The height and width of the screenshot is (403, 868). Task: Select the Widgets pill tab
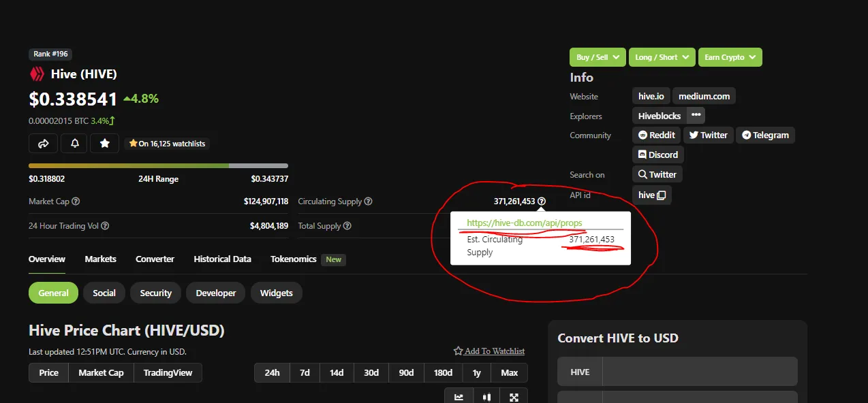coord(277,293)
